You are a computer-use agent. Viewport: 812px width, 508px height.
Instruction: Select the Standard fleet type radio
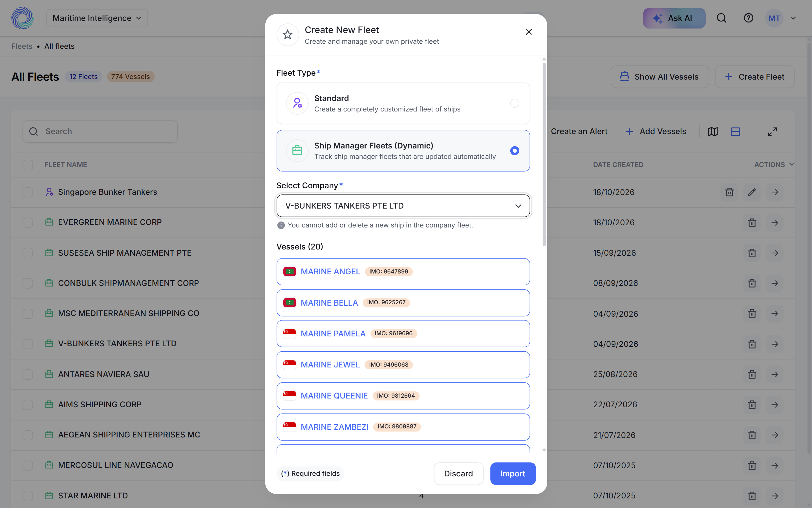(514, 103)
